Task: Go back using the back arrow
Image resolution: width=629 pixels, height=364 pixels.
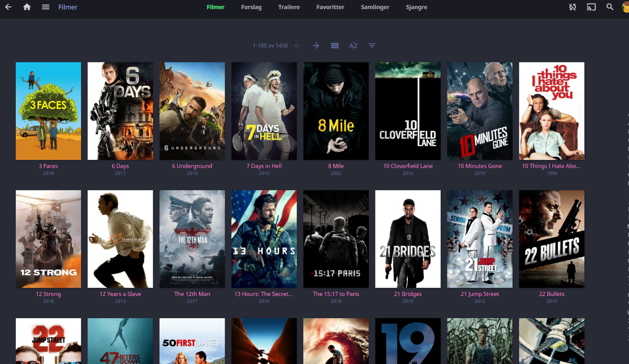Action: 8,7
